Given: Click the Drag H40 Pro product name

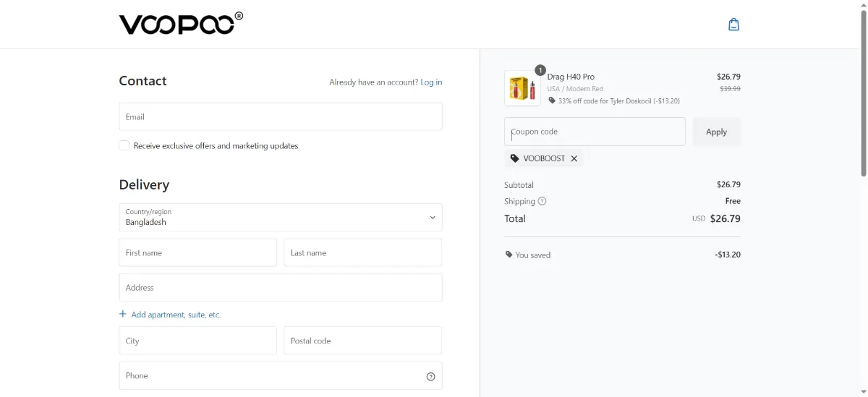Looking at the screenshot, I should click(571, 77).
